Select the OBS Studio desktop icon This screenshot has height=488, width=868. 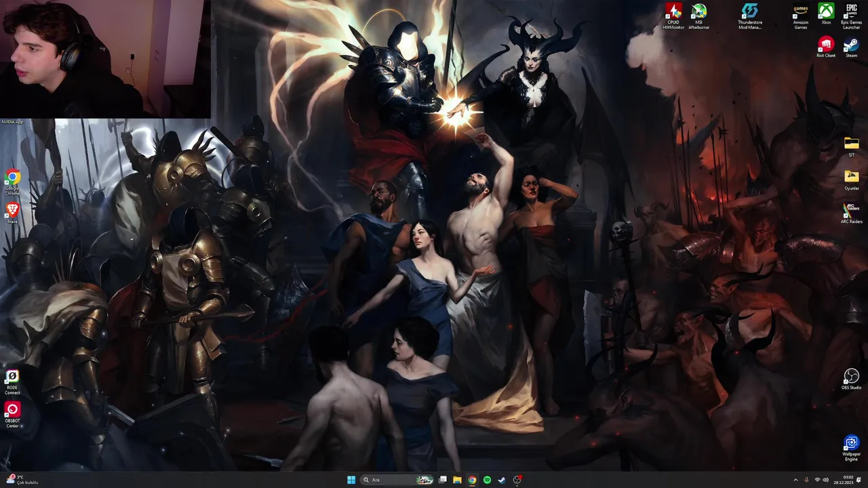point(851,379)
